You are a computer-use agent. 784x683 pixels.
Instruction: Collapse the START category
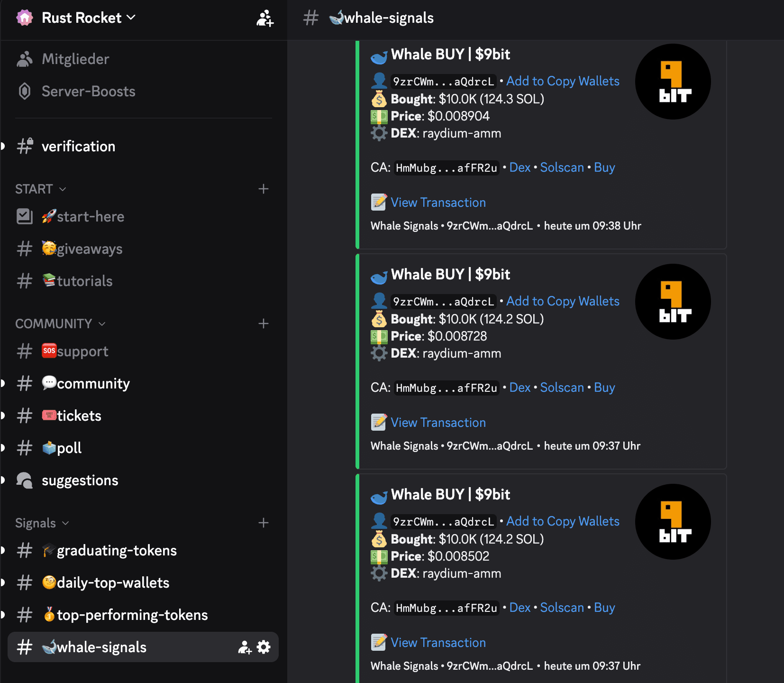point(40,189)
